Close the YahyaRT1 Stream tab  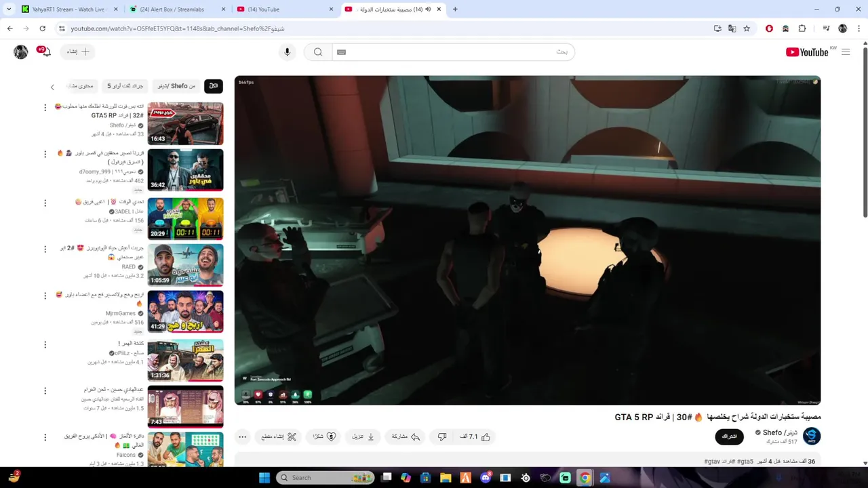[115, 9]
